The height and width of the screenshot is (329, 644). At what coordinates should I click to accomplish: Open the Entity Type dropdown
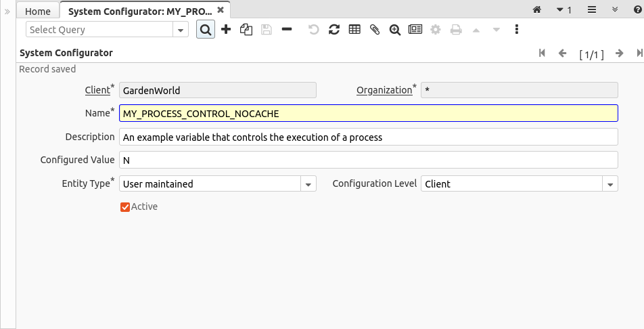(x=308, y=184)
